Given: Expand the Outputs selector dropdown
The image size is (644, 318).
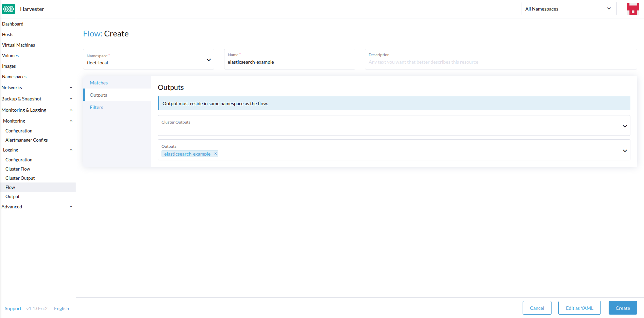Looking at the screenshot, I should coord(625,150).
